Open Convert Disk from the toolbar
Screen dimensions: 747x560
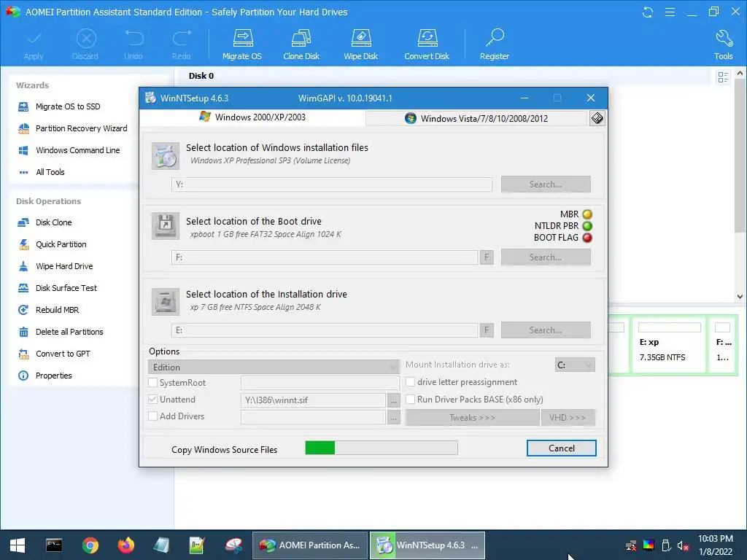[427, 44]
